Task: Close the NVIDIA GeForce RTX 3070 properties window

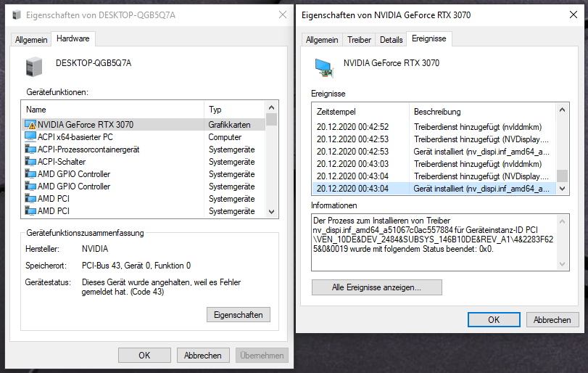Action: [573, 15]
